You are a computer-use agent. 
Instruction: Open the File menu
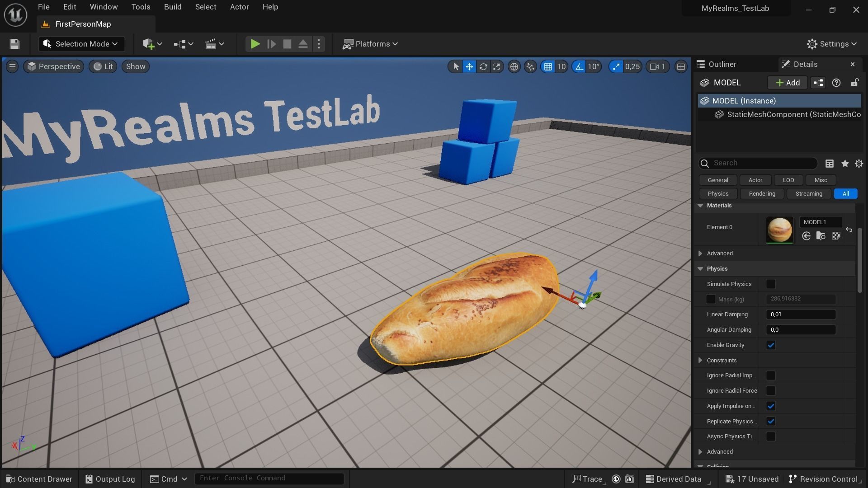(x=44, y=7)
